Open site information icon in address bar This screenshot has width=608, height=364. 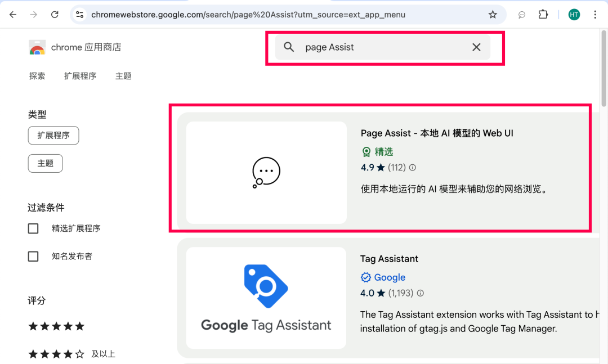click(80, 15)
